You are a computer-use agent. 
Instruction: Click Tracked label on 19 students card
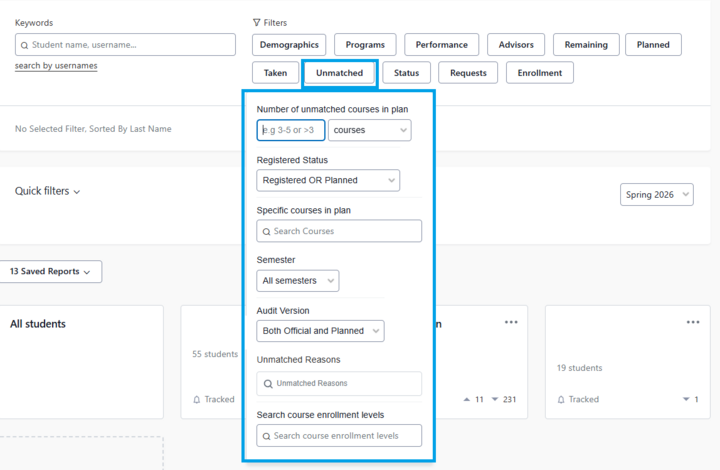pos(584,400)
